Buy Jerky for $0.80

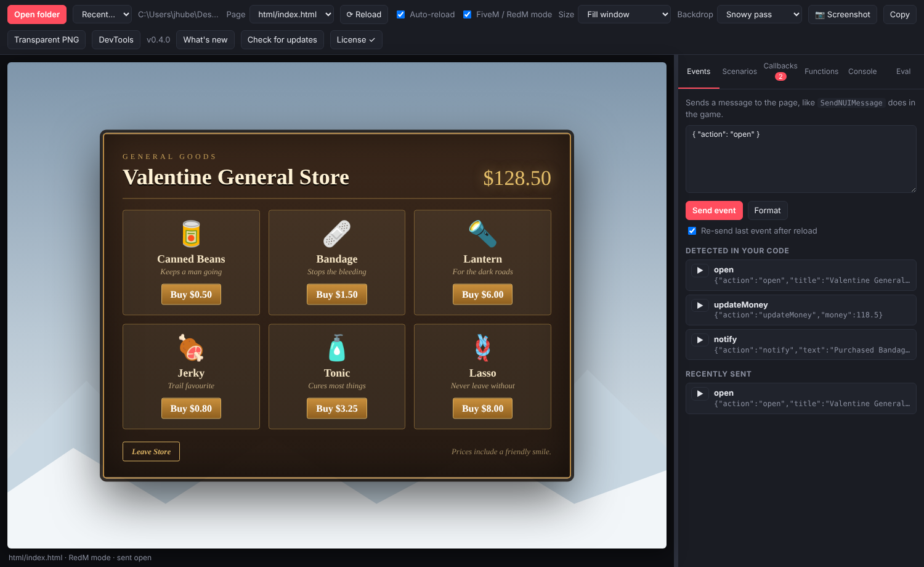pos(191,409)
